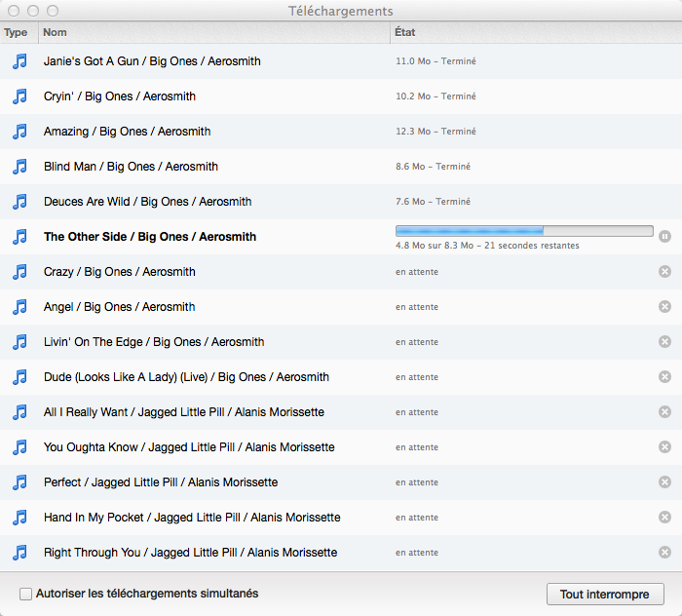Select The Other Side track name
The height and width of the screenshot is (616, 682).
[x=150, y=237]
